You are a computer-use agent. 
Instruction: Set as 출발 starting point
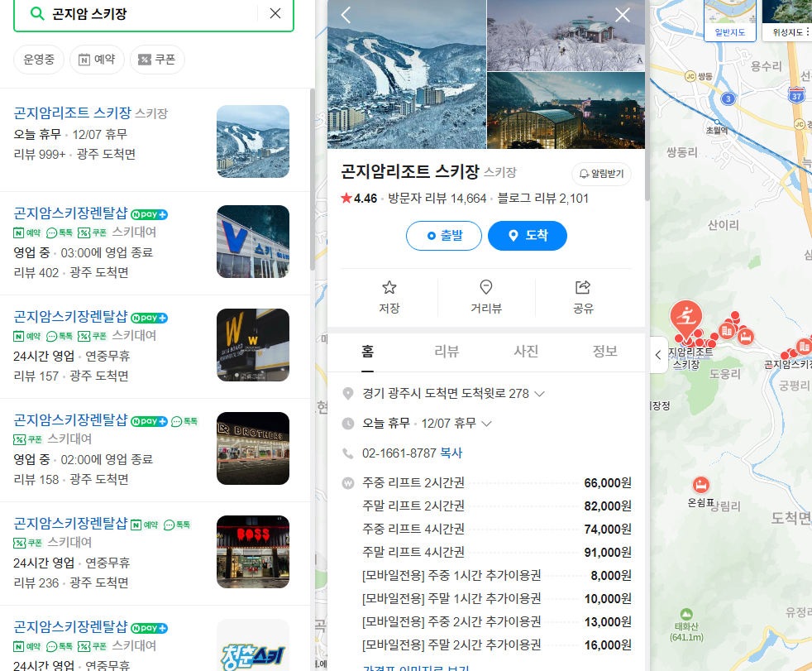444,236
